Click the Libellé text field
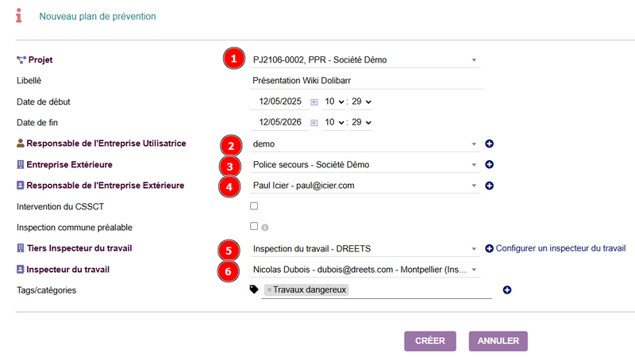The image size is (635, 364). point(368,80)
